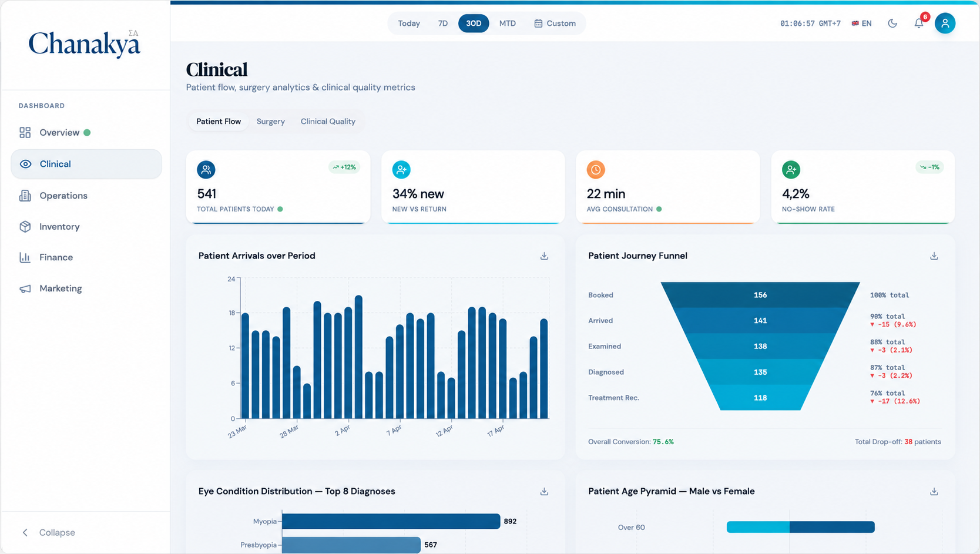Click the '34% new' value

(x=418, y=194)
